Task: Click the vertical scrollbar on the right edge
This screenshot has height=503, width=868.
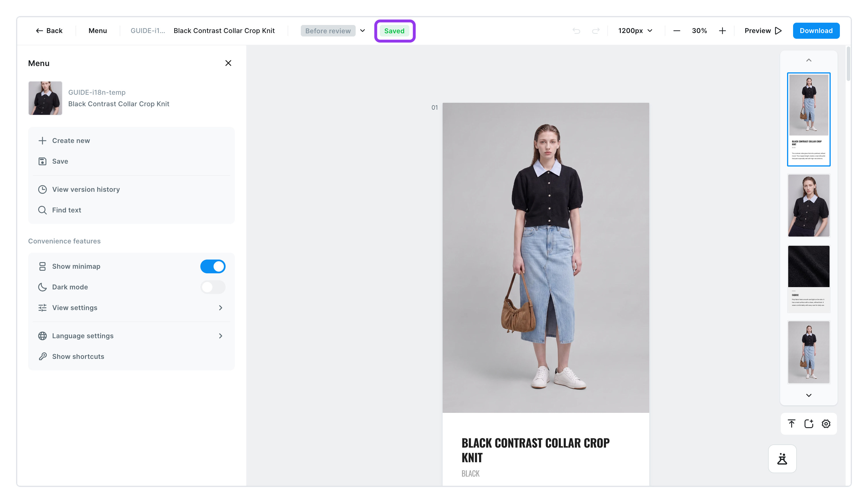Action: tap(848, 64)
